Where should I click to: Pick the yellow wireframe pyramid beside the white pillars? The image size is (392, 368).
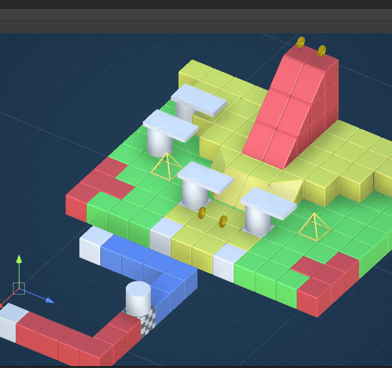pyautogui.click(x=167, y=167)
